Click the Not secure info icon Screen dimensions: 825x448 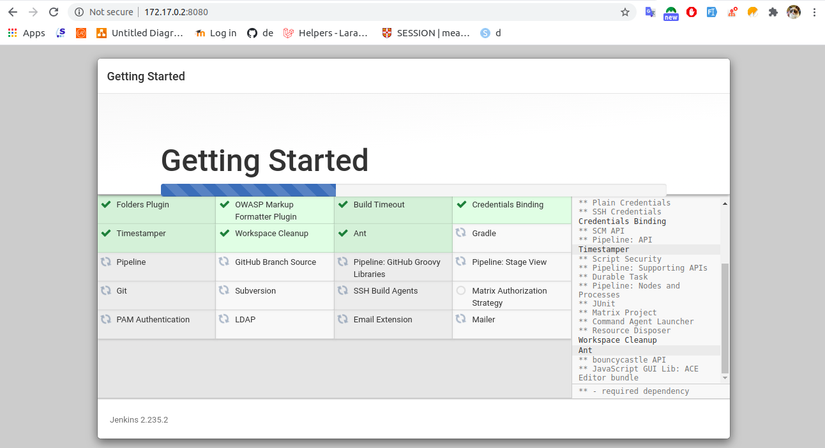click(x=79, y=12)
